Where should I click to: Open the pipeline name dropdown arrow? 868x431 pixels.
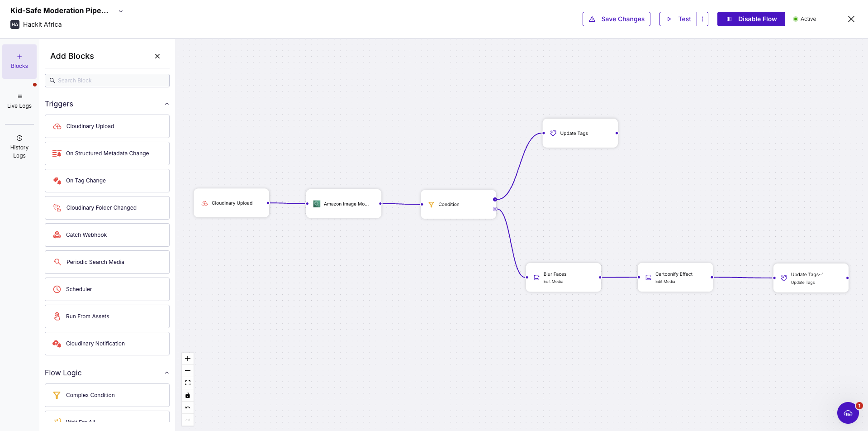point(120,10)
